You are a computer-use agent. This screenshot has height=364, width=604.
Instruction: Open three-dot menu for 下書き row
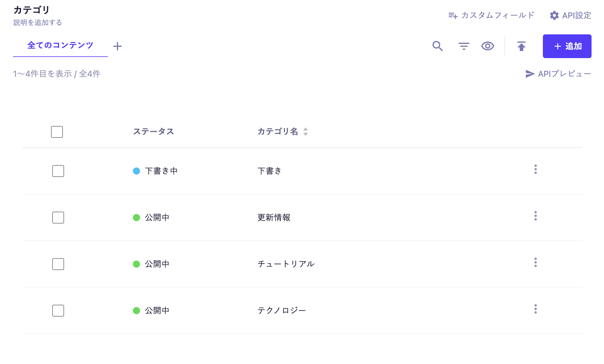pyautogui.click(x=535, y=169)
